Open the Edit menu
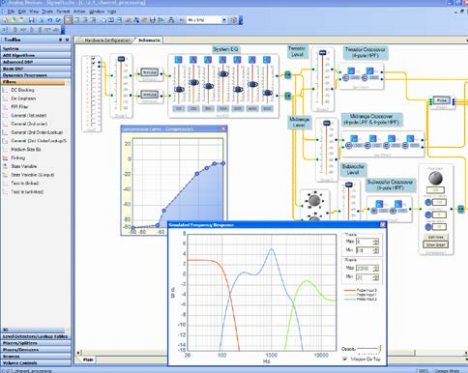This screenshot has height=373, width=468. click(x=22, y=11)
